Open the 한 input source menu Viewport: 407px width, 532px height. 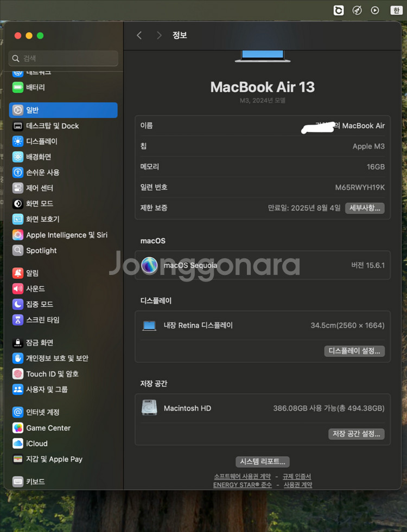tap(396, 10)
